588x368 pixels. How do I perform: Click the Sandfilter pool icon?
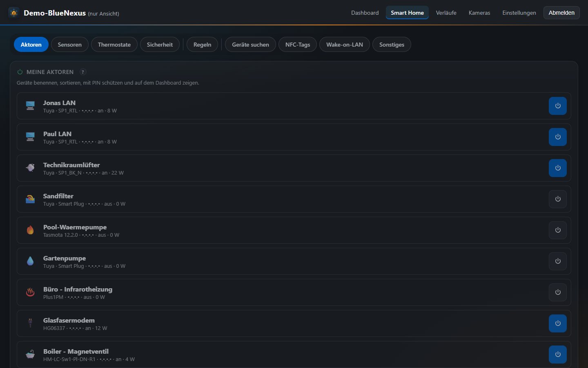click(30, 199)
